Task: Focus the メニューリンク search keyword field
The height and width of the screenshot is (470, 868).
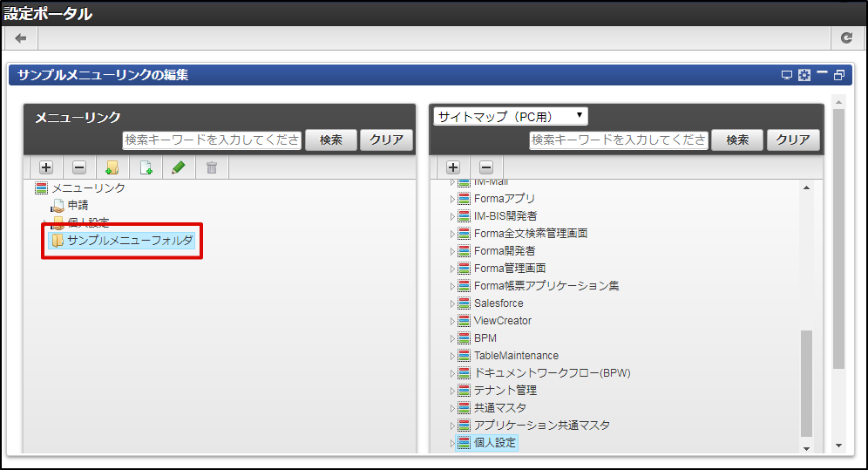Action: click(212, 140)
